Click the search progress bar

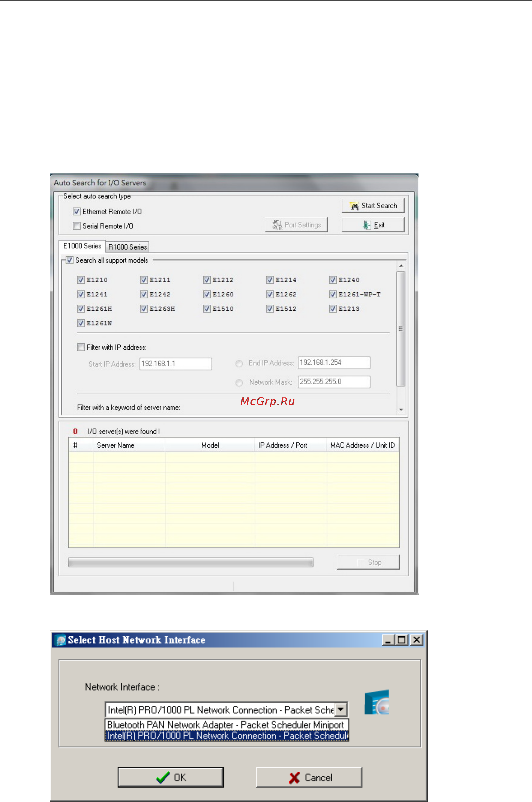191,562
